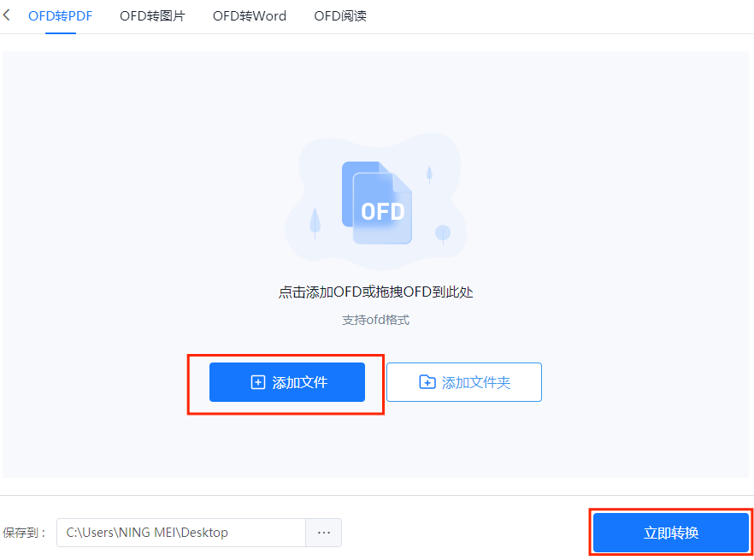Open the OFD转Word tab
Screen dimensions: 754x560
pyautogui.click(x=249, y=16)
